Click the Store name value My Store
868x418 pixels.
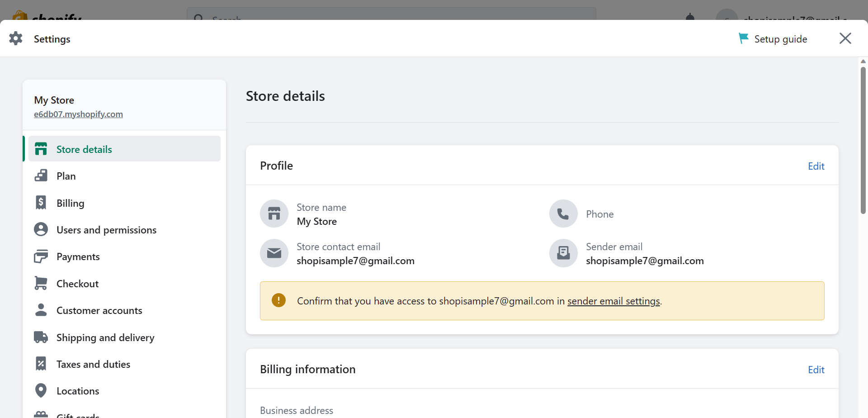[x=316, y=221]
